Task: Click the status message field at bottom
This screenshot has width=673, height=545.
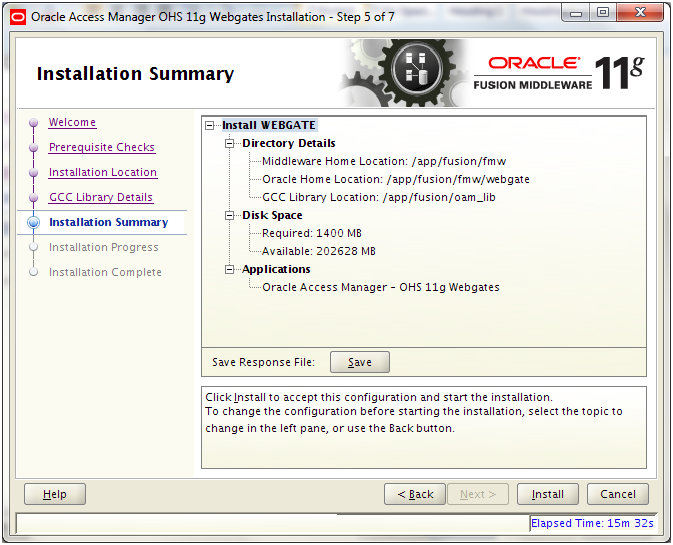Action: [x=273, y=524]
